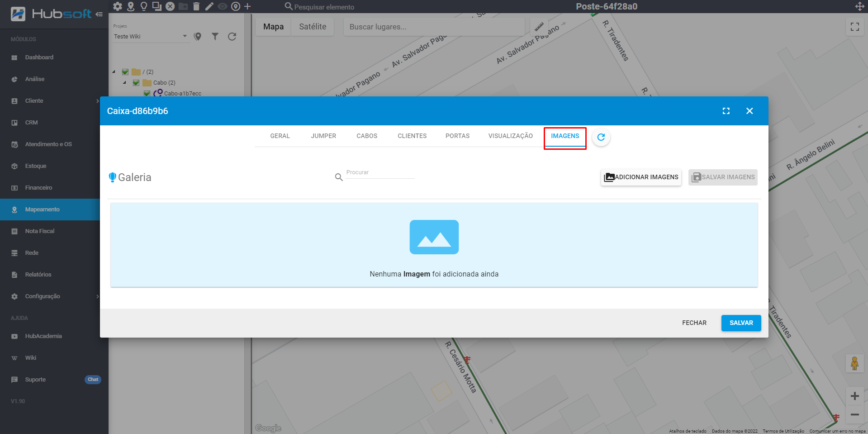Click the trash delete icon
Viewport: 868px width, 434px height.
pyautogui.click(x=196, y=6)
